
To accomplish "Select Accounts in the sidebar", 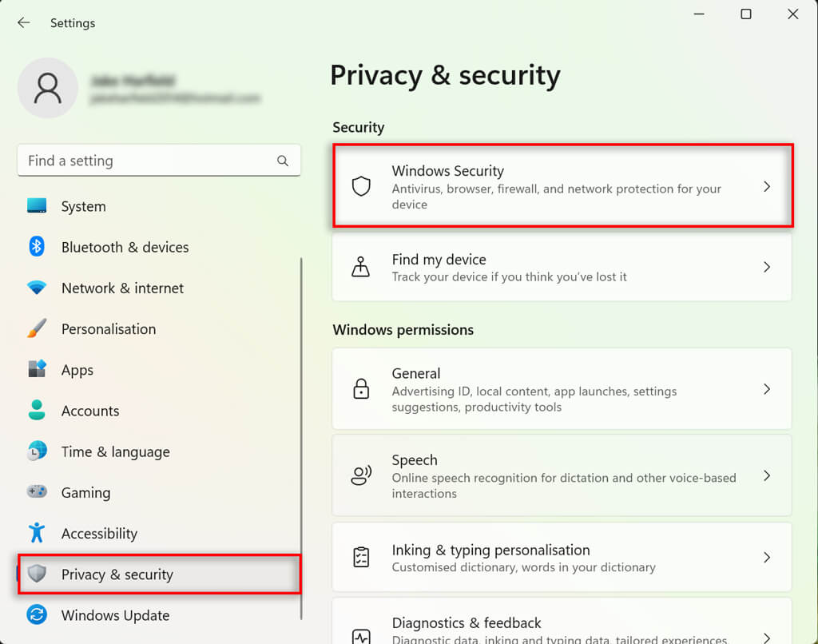I will pyautogui.click(x=90, y=411).
